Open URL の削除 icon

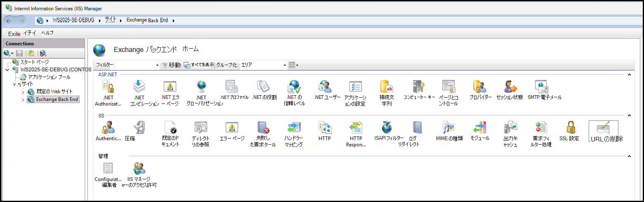coord(603,127)
